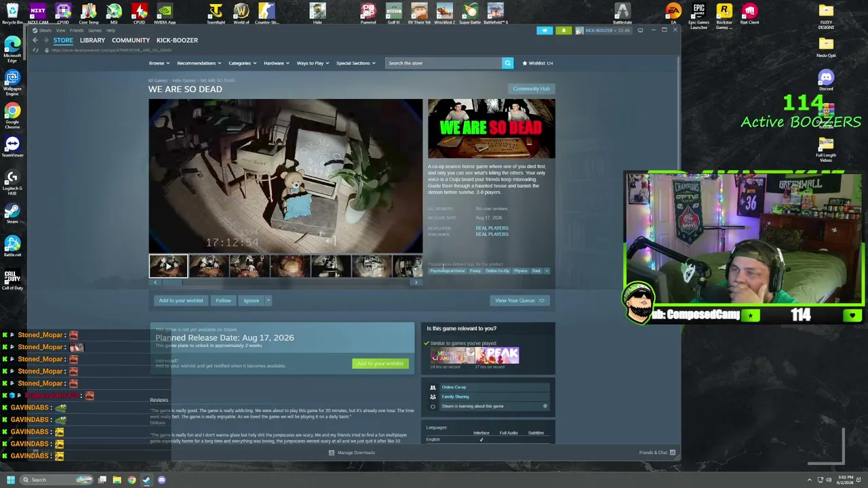
Task: Click in the store search field
Action: click(x=443, y=63)
